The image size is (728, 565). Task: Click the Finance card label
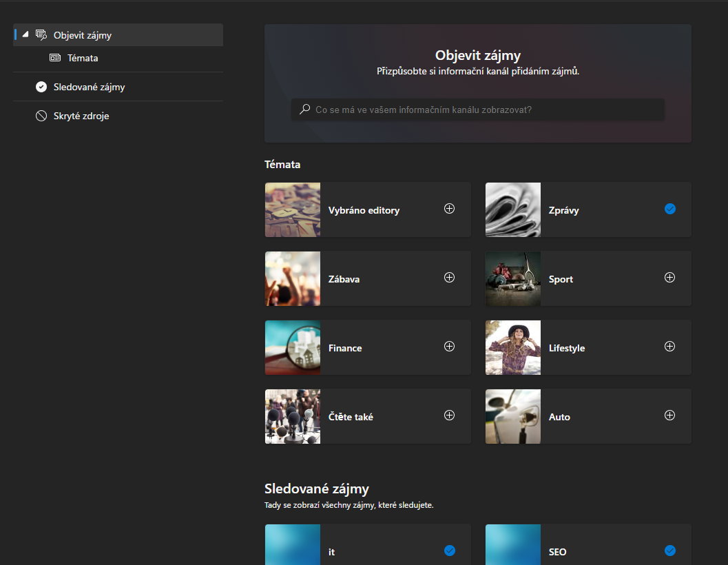pos(345,348)
